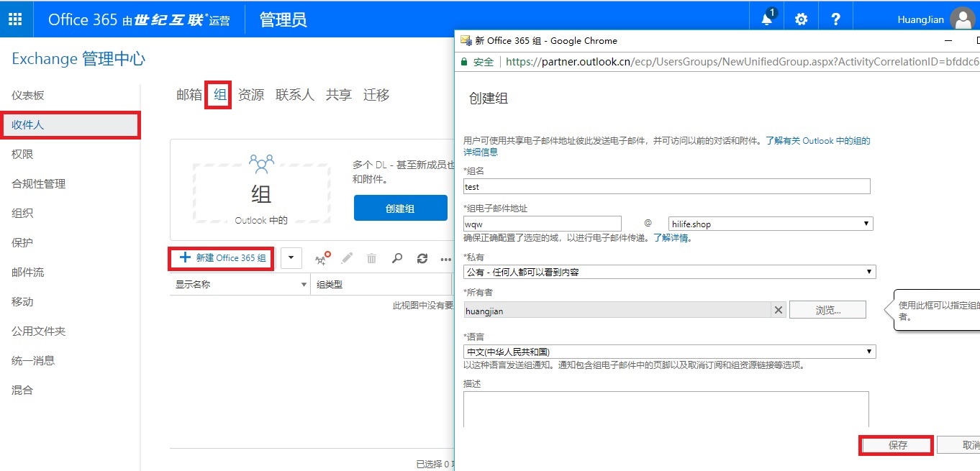Screen dimensions: 980x471
Task: Select 组织 in left navigation
Action: [x=22, y=214]
